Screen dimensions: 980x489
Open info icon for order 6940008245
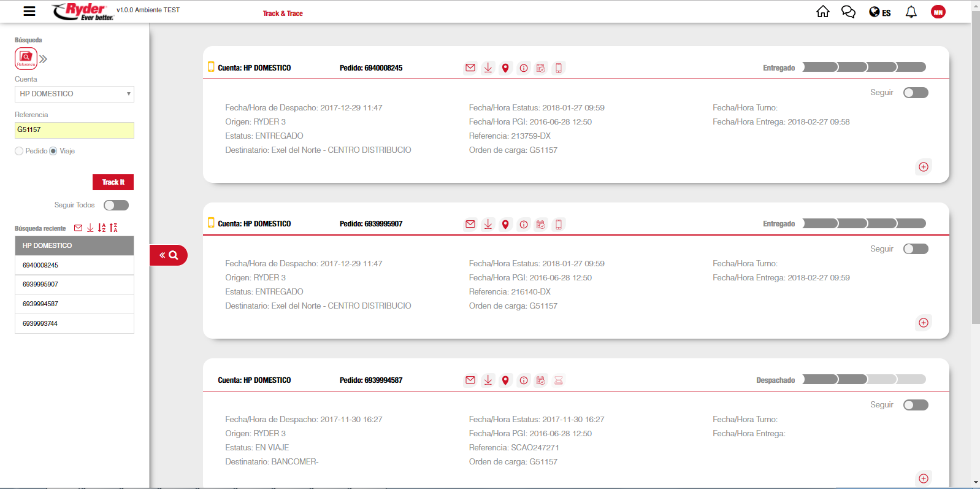[523, 68]
